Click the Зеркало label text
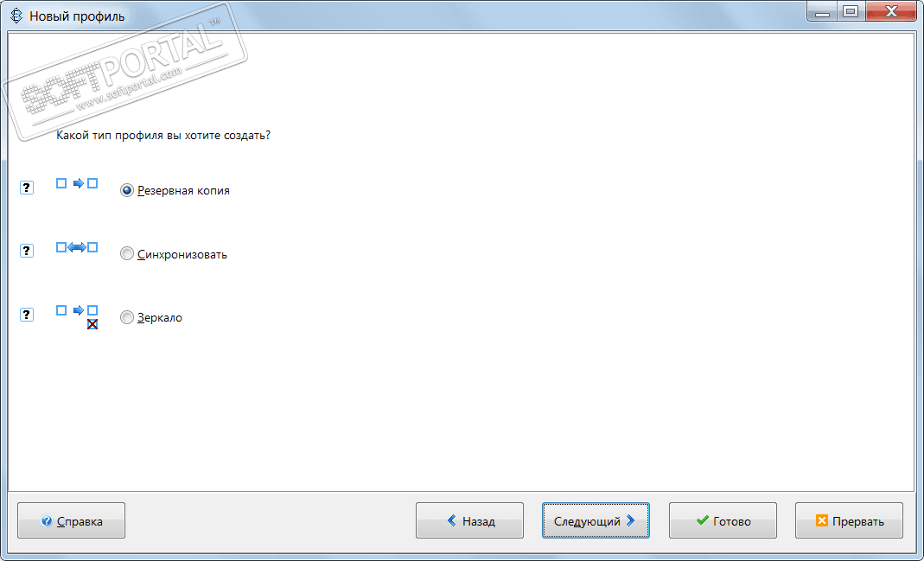 pos(160,317)
